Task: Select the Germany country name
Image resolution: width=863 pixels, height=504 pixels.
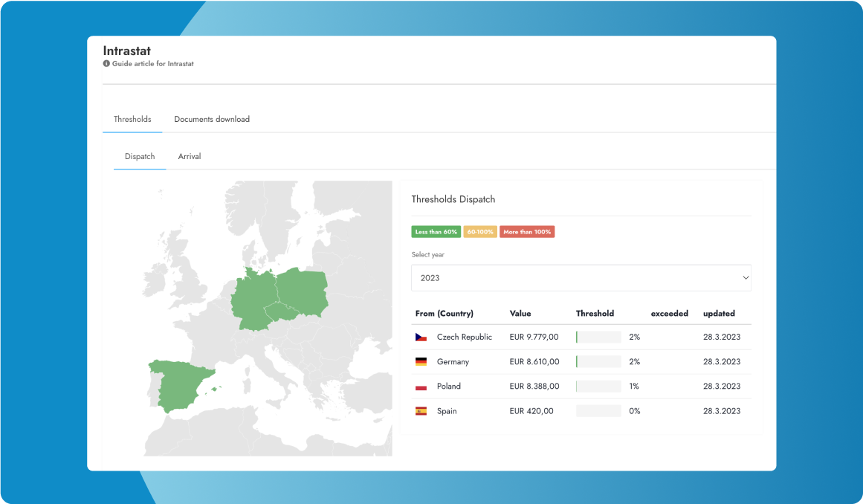Action: point(453,362)
